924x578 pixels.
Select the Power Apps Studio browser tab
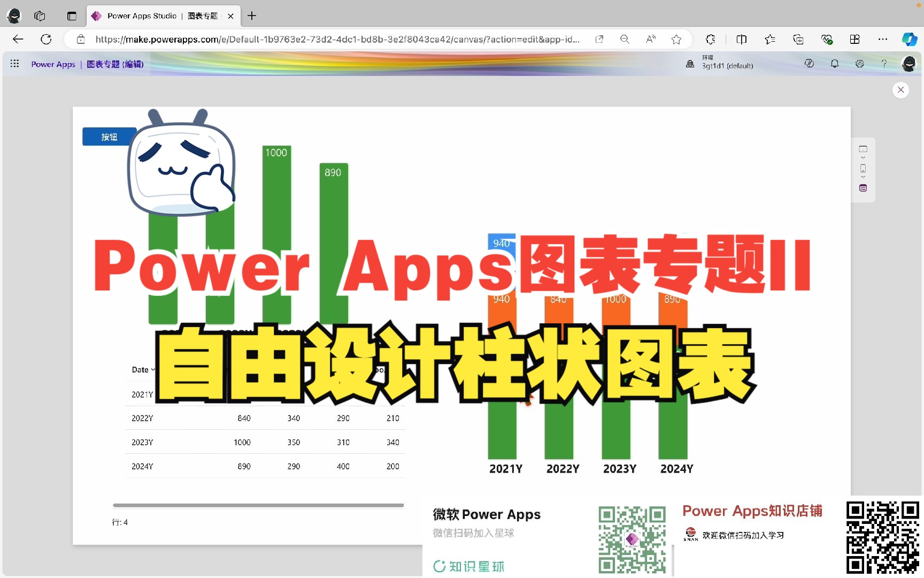pos(163,16)
